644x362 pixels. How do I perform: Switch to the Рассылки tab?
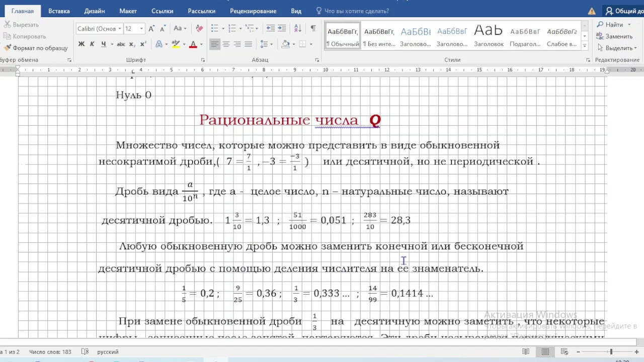point(201,11)
